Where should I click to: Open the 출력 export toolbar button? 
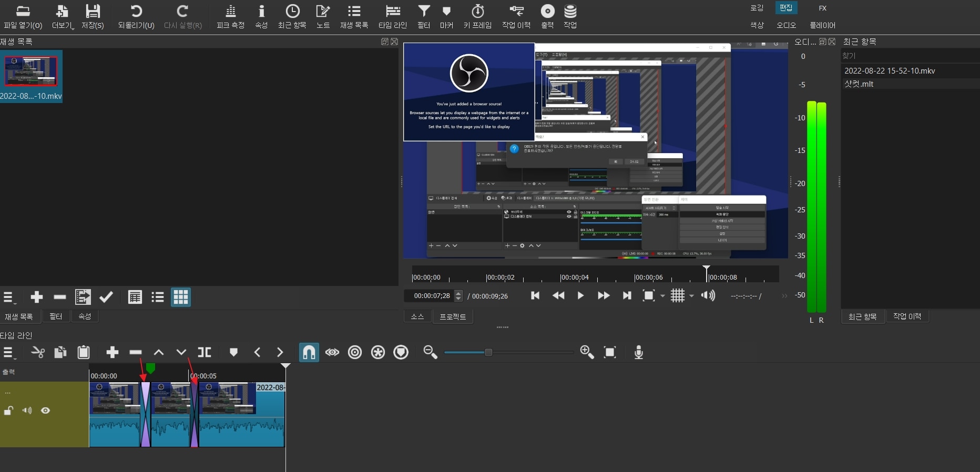click(547, 17)
